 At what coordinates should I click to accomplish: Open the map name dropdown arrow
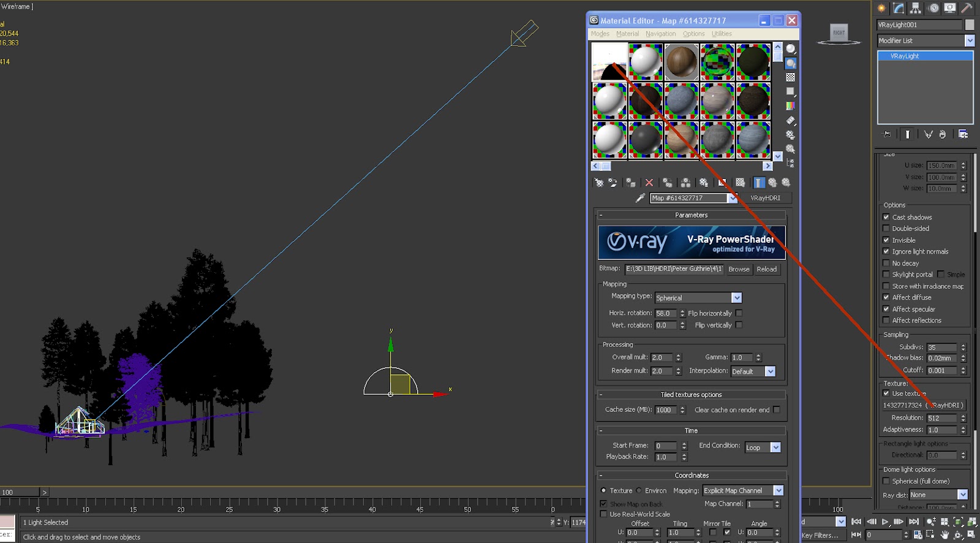(x=732, y=198)
